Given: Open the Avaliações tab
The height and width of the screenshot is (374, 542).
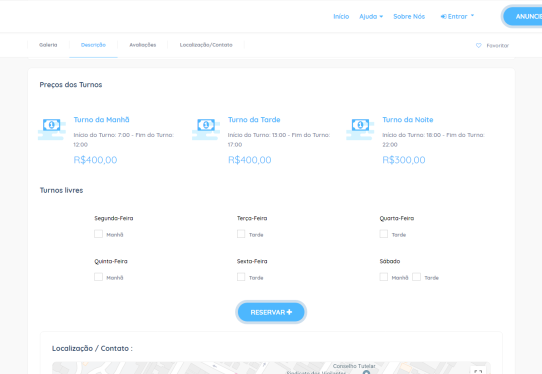Looking at the screenshot, I should point(143,45).
